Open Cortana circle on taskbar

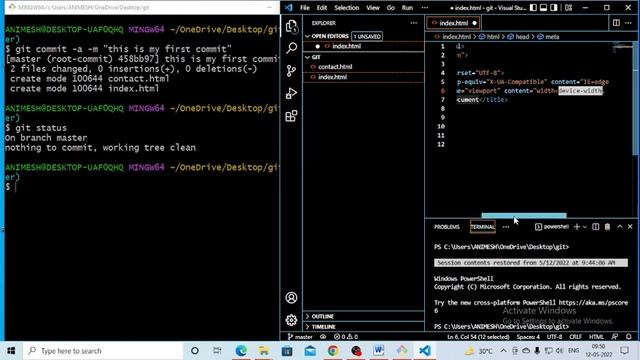click(195, 351)
